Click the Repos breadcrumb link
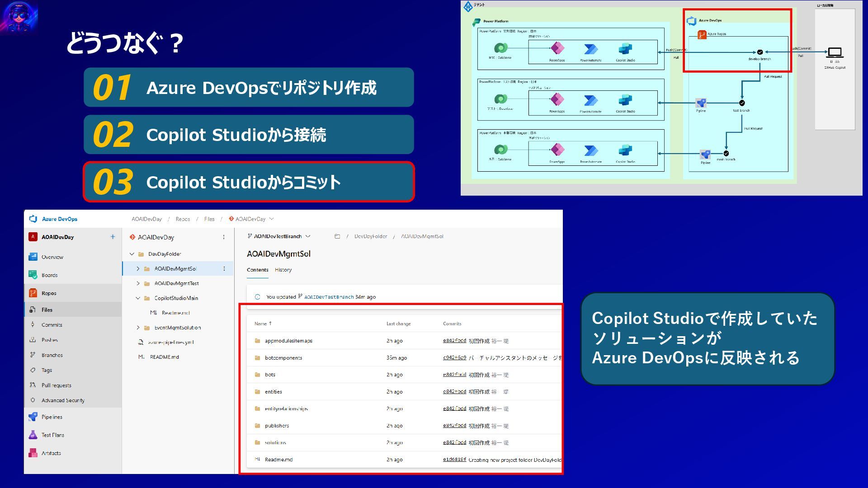 pyautogui.click(x=183, y=219)
